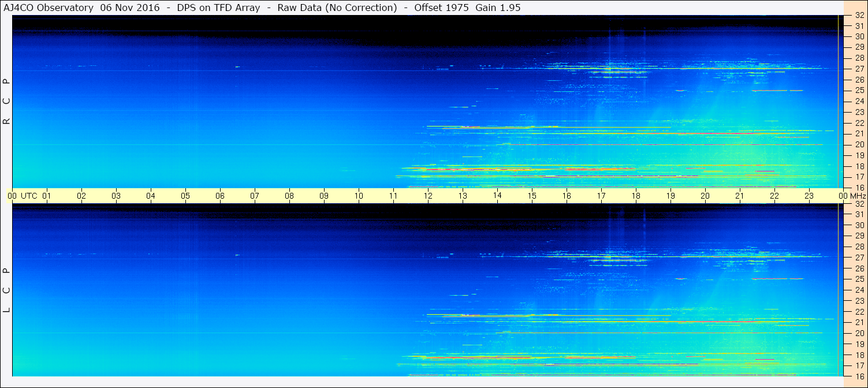Select hour 17 on the time axis
Image resolution: width=868 pixels, height=388 pixels.
coord(601,196)
